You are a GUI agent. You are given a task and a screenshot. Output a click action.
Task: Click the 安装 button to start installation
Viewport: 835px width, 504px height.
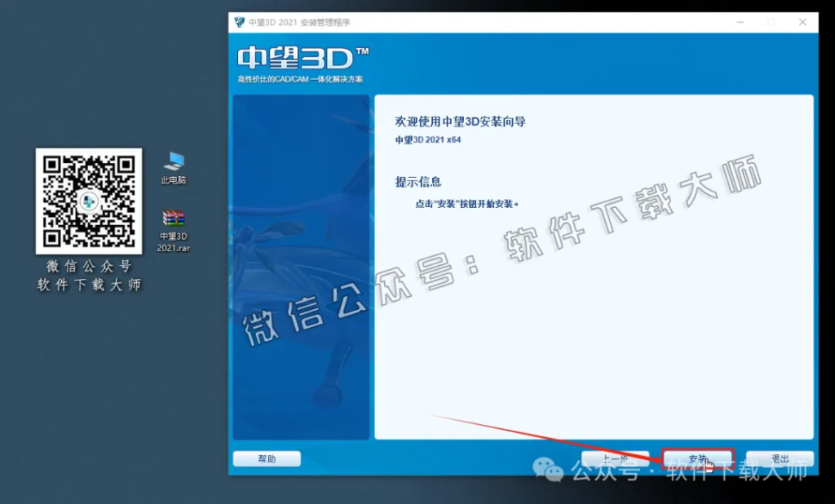point(697,458)
